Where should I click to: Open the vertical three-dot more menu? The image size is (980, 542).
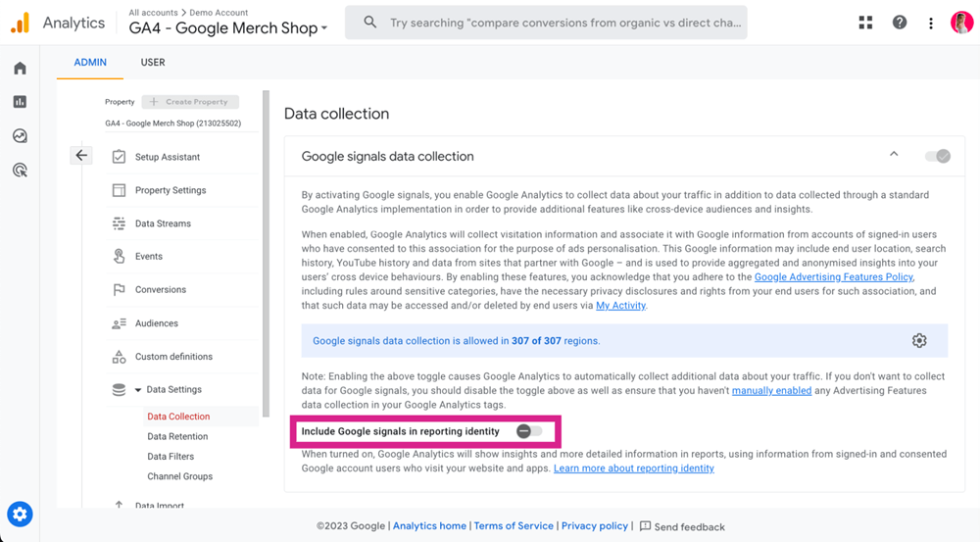(931, 24)
